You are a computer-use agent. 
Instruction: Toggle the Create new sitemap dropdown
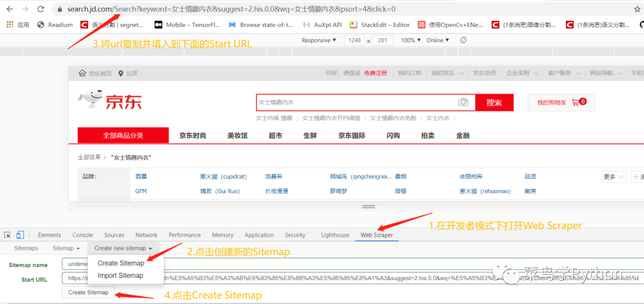click(x=123, y=248)
